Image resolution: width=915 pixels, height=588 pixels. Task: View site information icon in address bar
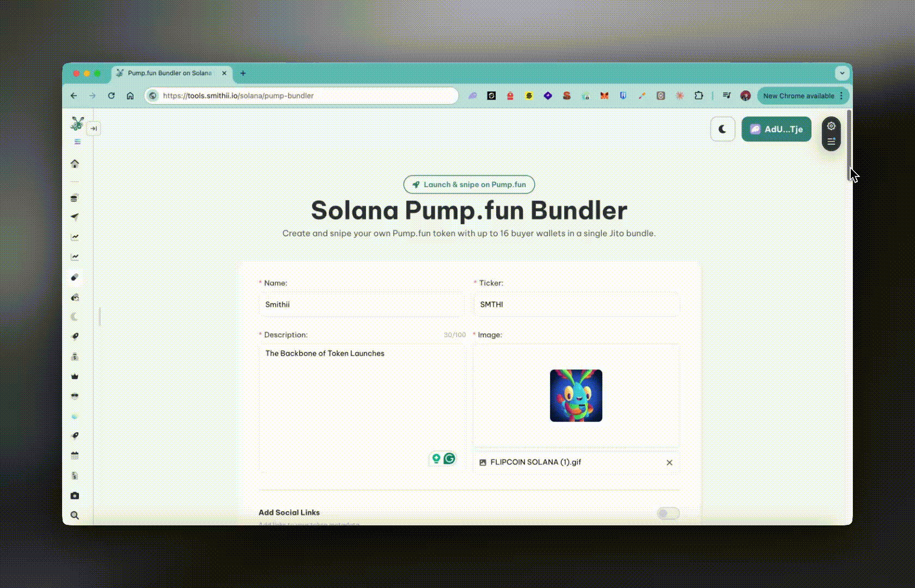[x=153, y=96]
